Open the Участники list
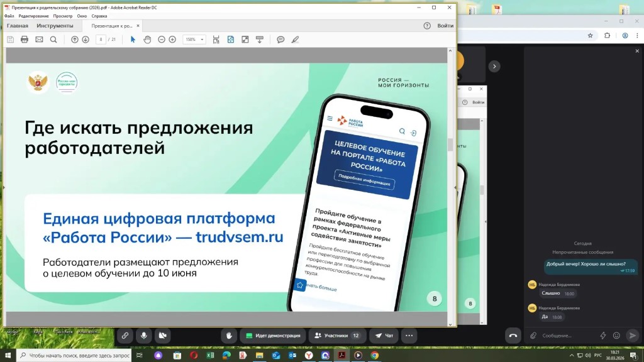This screenshot has height=362, width=644. pos(337,336)
